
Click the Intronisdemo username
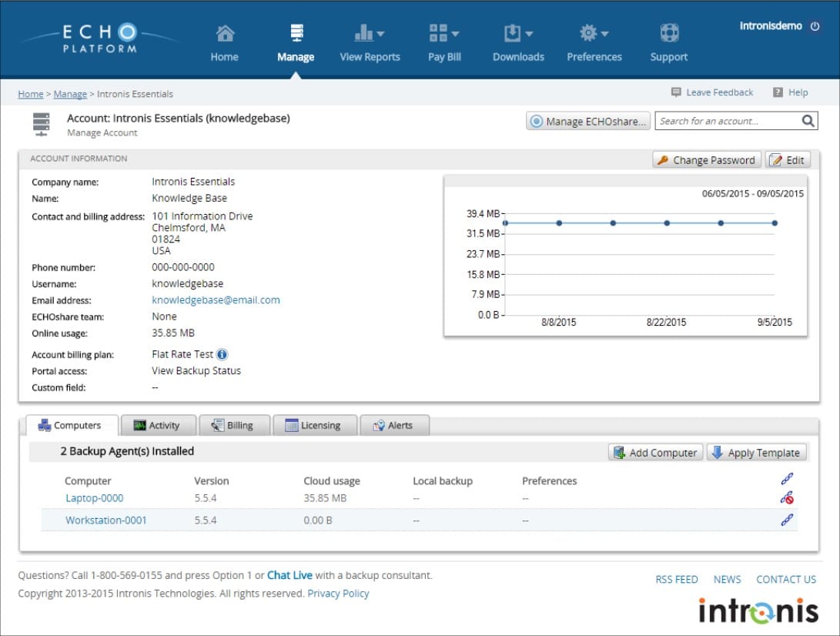tap(771, 25)
